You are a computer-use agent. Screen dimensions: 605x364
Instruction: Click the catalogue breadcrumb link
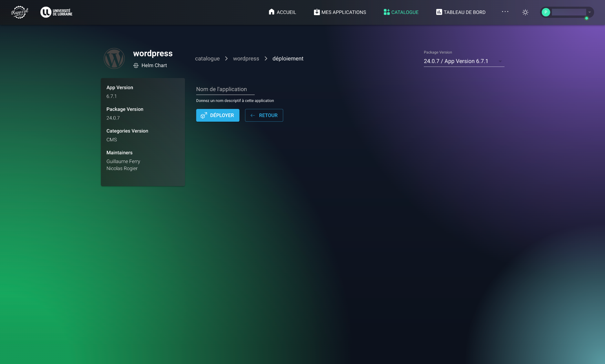[207, 59]
